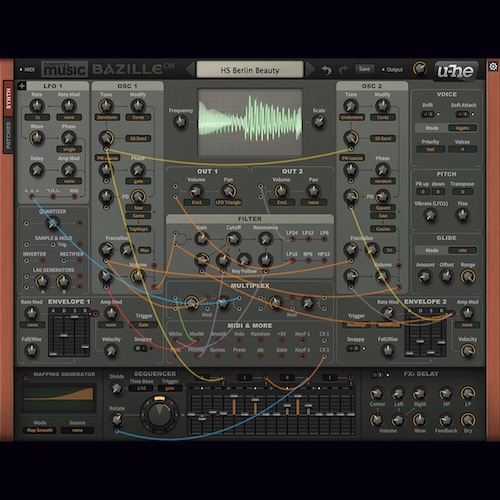This screenshot has height=500, width=500.
Task: Open the settings gear icon
Action: click(x=493, y=66)
